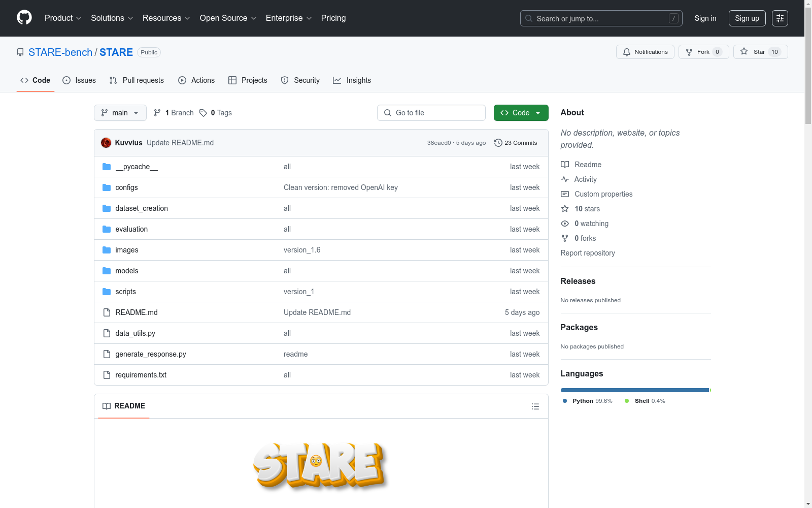
Task: Open the Pull requests tab
Action: click(137, 80)
